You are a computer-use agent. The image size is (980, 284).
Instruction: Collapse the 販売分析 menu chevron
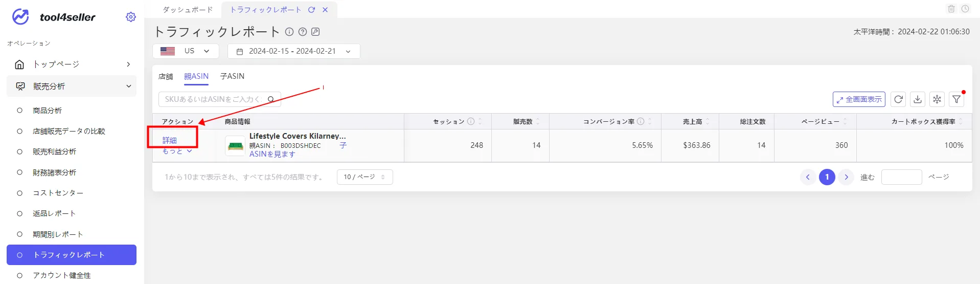tap(128, 86)
